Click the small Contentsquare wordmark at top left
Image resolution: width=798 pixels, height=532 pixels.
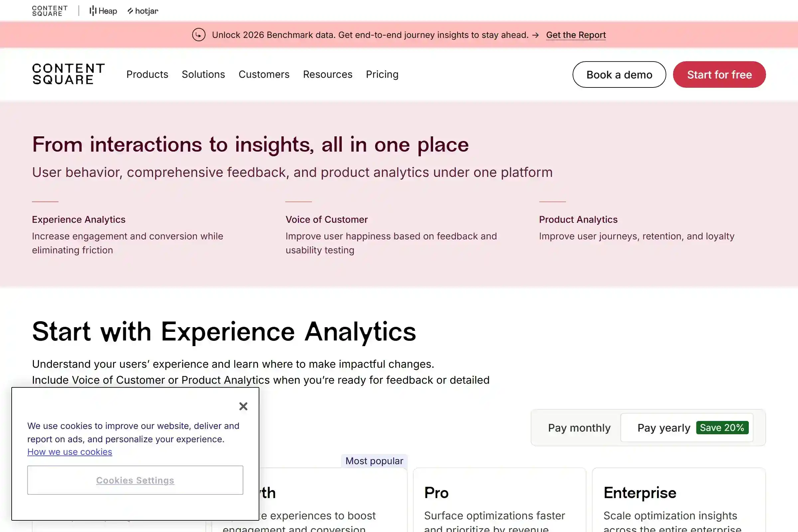(50, 10)
